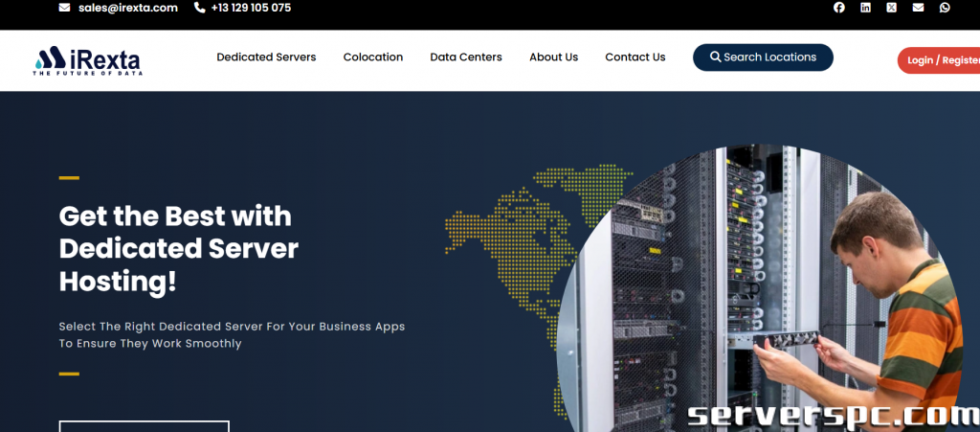Viewport: 980px width, 432px height.
Task: Click the outlined button below hero text
Action: (145, 426)
